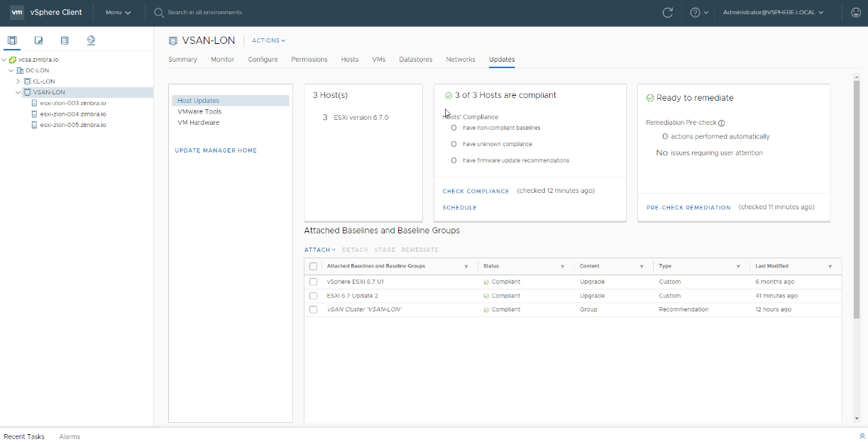Viewport: 868px width, 442px height.
Task: Filter the Attached Baselines column
Action: (x=466, y=267)
